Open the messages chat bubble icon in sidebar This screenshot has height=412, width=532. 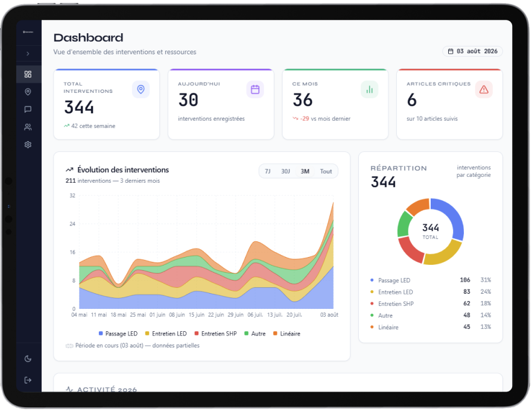[x=28, y=109]
